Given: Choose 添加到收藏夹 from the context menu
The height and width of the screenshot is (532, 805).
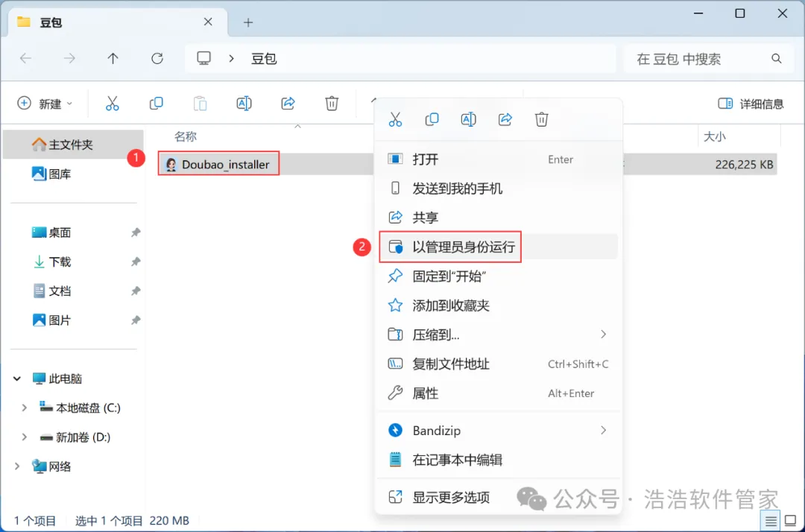Looking at the screenshot, I should tap(498, 305).
